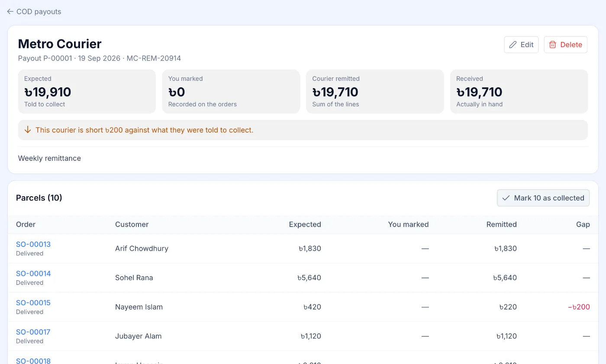Screen dimensions: 606x364
Task: Click the Told to collect caption
Action: pos(45,104)
